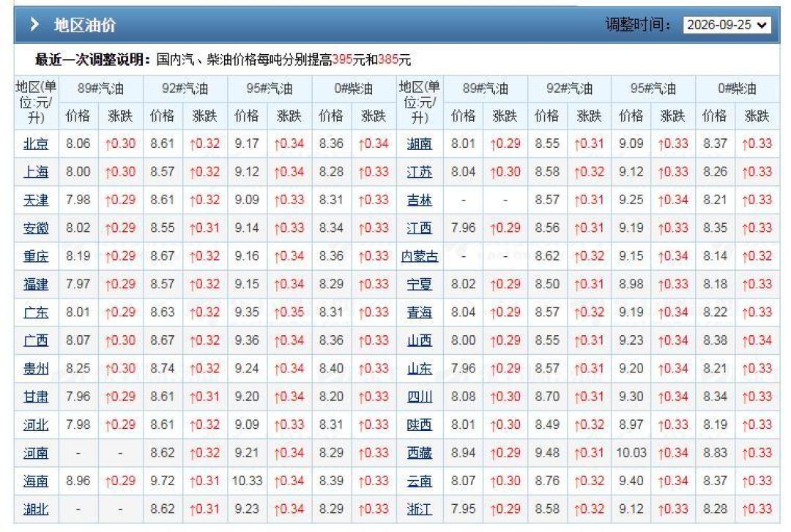Click 广西 95# gasoline price 9.36

point(247,340)
